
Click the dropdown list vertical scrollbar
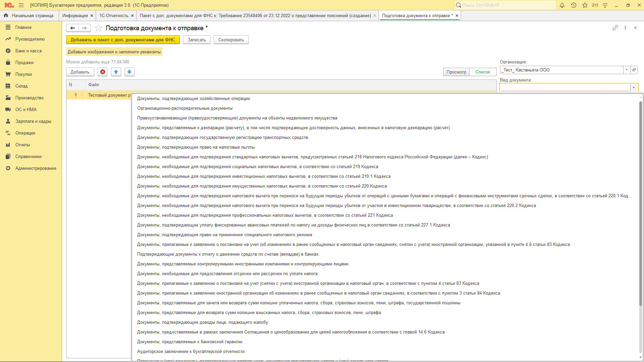coord(640,201)
